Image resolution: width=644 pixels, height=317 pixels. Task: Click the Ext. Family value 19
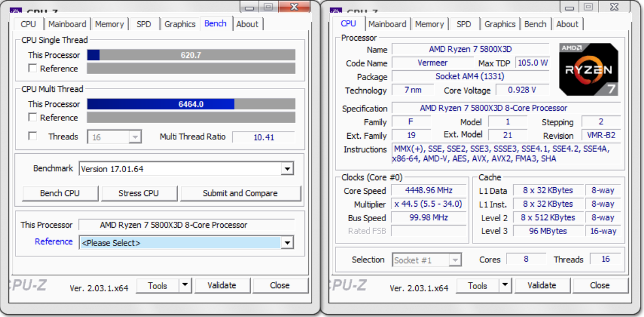pyautogui.click(x=411, y=135)
